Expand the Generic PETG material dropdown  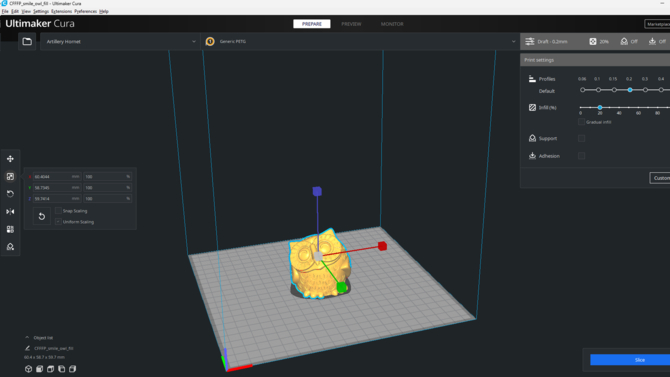(360, 41)
